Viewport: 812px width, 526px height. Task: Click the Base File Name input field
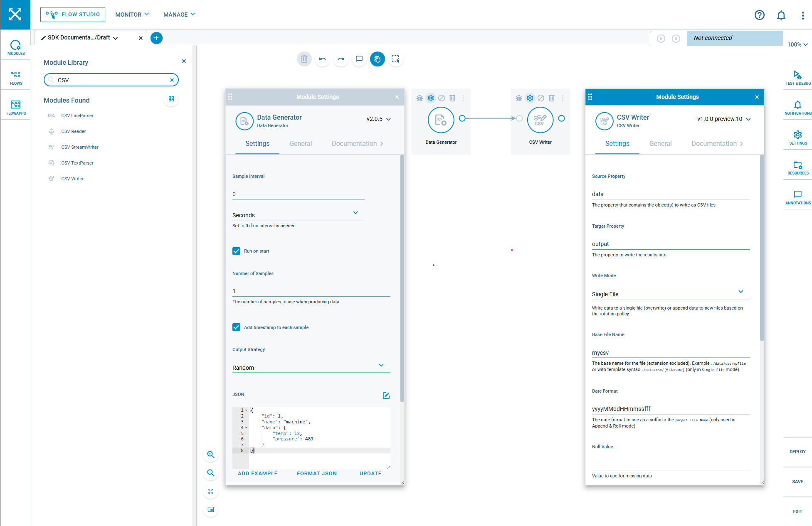click(670, 352)
